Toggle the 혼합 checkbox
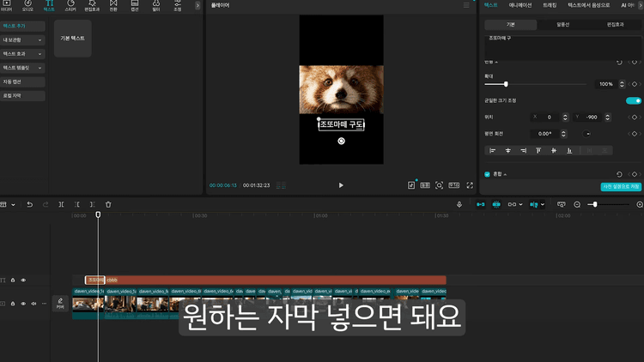644x362 pixels. (488, 174)
